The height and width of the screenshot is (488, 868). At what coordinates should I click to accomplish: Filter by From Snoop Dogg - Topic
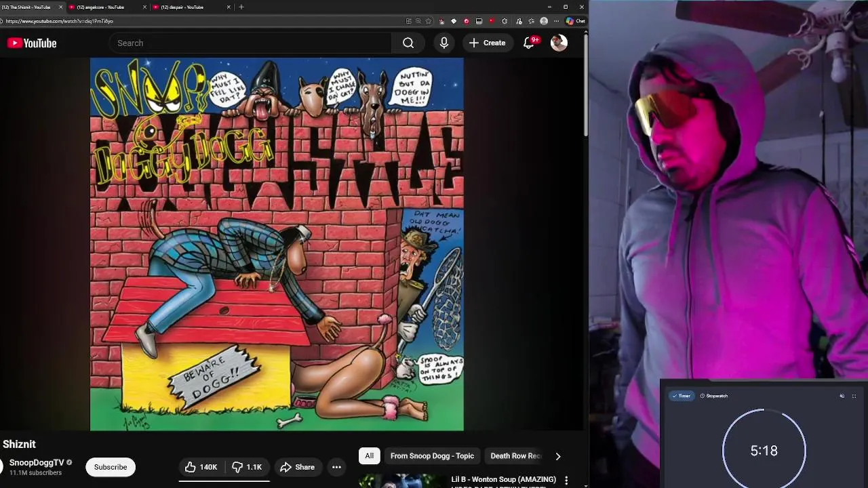click(432, 456)
